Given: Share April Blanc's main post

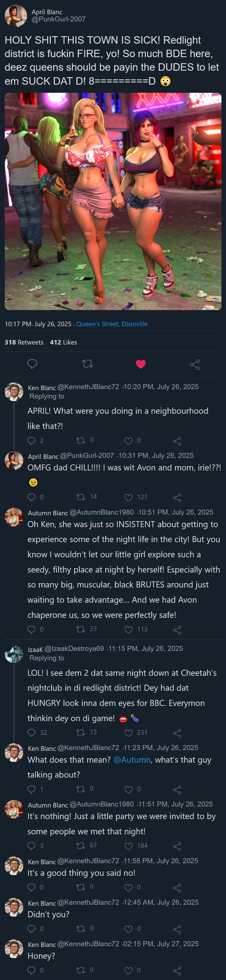Looking at the screenshot, I should [x=195, y=365].
